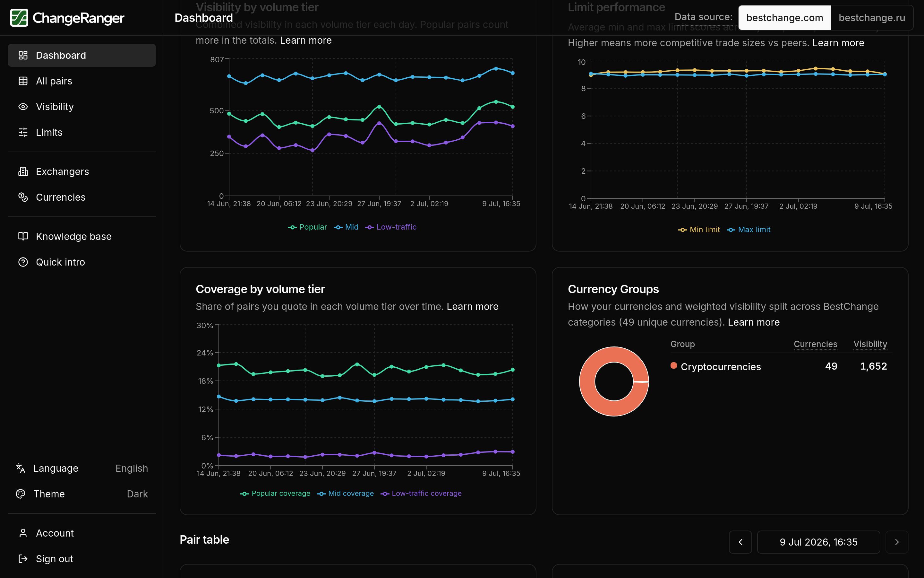Click Learn more under Limit performance
The width and height of the screenshot is (924, 578).
pos(838,43)
